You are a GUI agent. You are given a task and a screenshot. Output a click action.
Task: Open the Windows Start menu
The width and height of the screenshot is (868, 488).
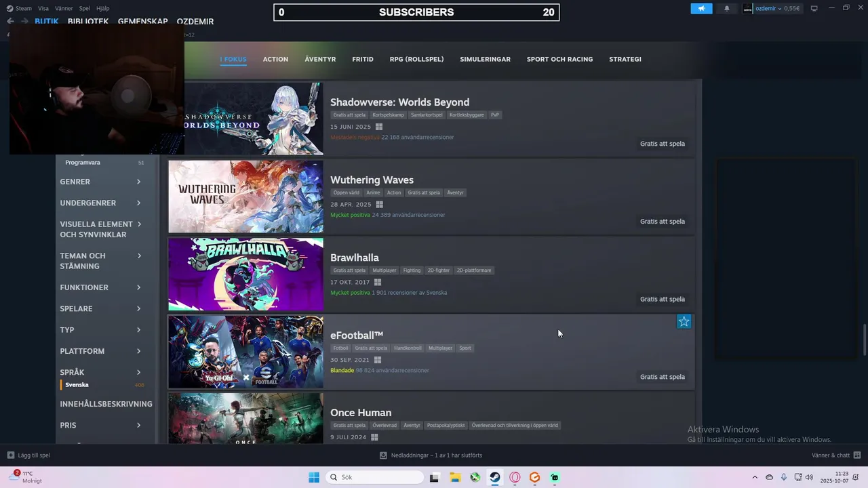click(314, 477)
